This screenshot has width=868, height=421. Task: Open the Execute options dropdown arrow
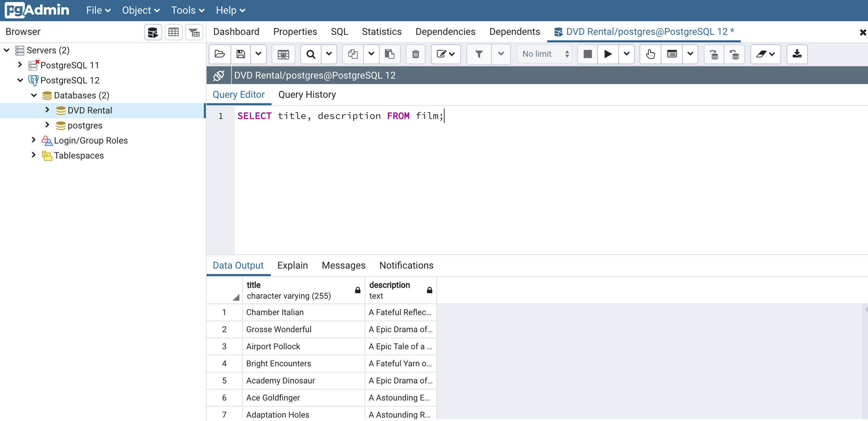627,54
